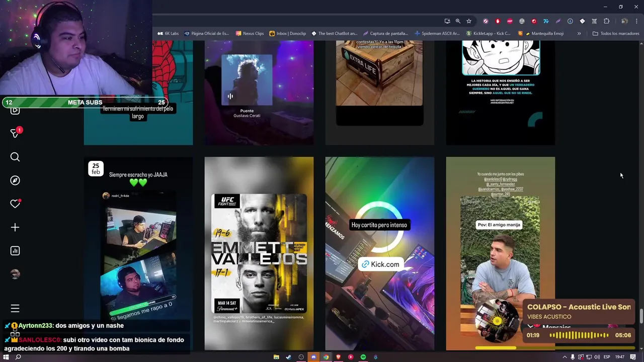This screenshot has height=362, width=644.
Task: Open File Explorer from taskbar
Action: tap(276, 357)
